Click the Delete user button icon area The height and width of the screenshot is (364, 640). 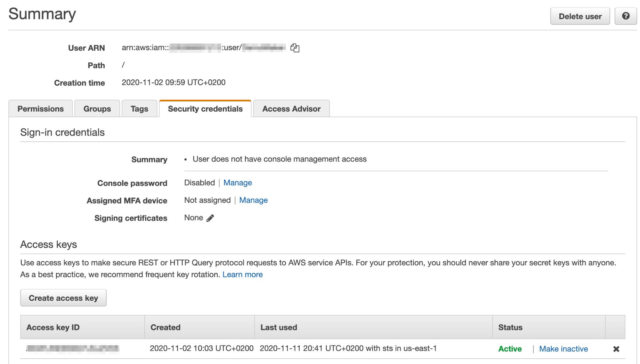(580, 16)
